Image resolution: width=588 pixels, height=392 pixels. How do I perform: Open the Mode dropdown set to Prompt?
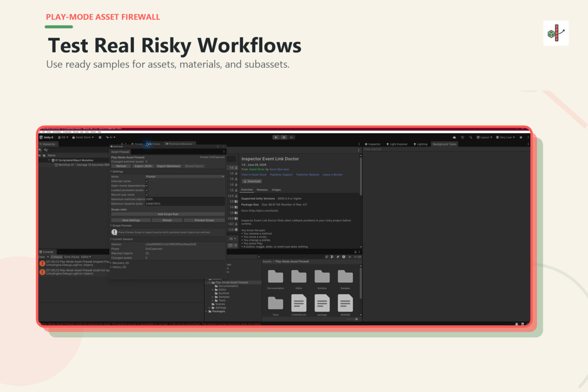click(x=185, y=176)
